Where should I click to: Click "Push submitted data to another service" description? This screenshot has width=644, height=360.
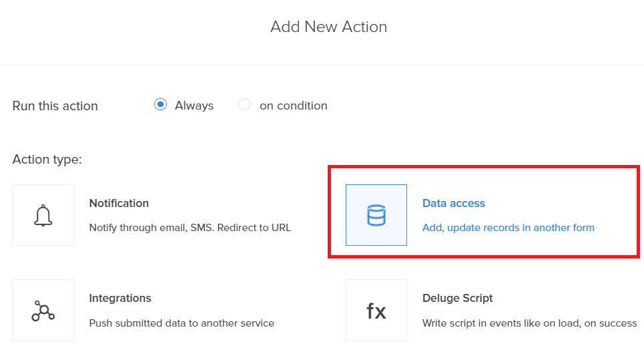(x=182, y=323)
